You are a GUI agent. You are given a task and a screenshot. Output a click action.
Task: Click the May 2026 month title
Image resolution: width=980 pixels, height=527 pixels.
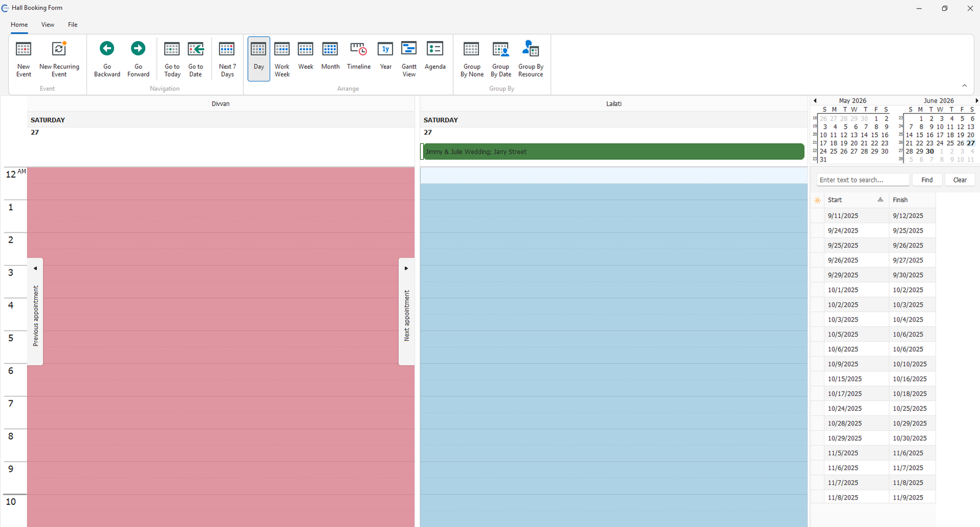pyautogui.click(x=853, y=100)
